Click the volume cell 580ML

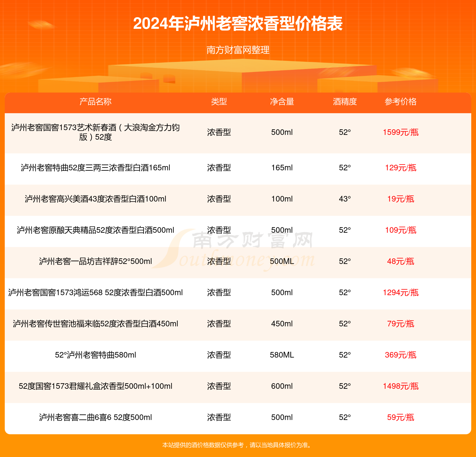(282, 355)
